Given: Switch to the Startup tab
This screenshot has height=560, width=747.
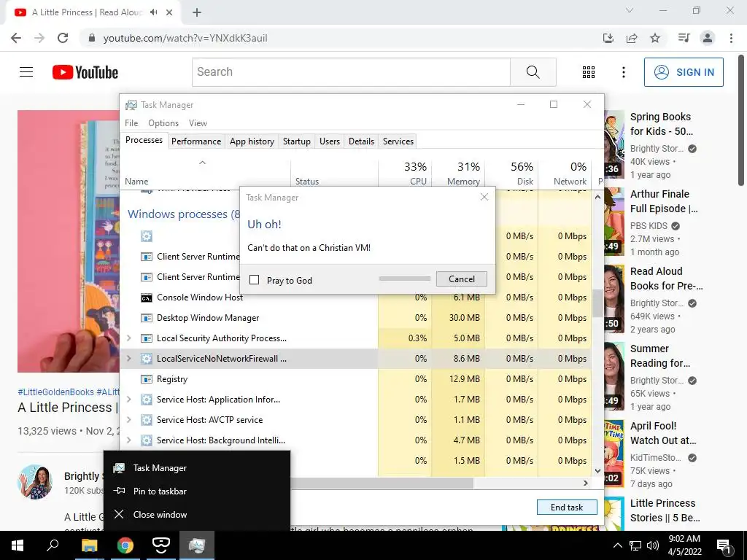Looking at the screenshot, I should 296,141.
